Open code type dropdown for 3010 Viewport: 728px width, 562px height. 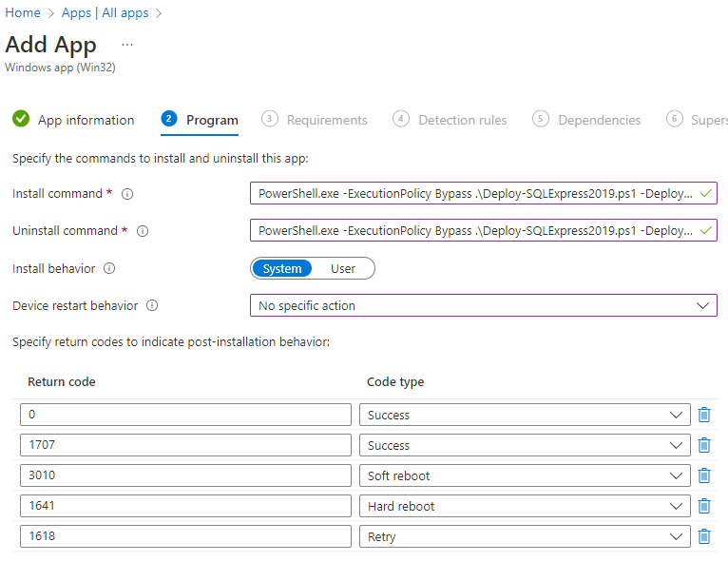(525, 475)
